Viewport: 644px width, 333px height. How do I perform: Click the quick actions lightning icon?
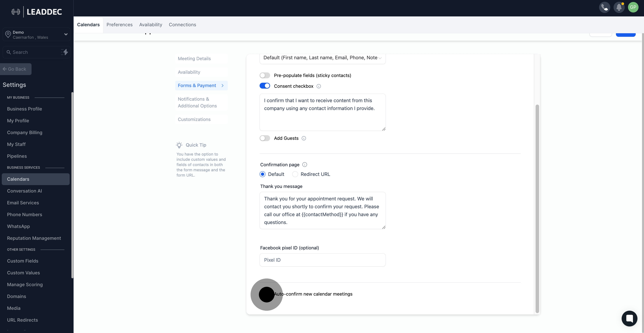[64, 52]
